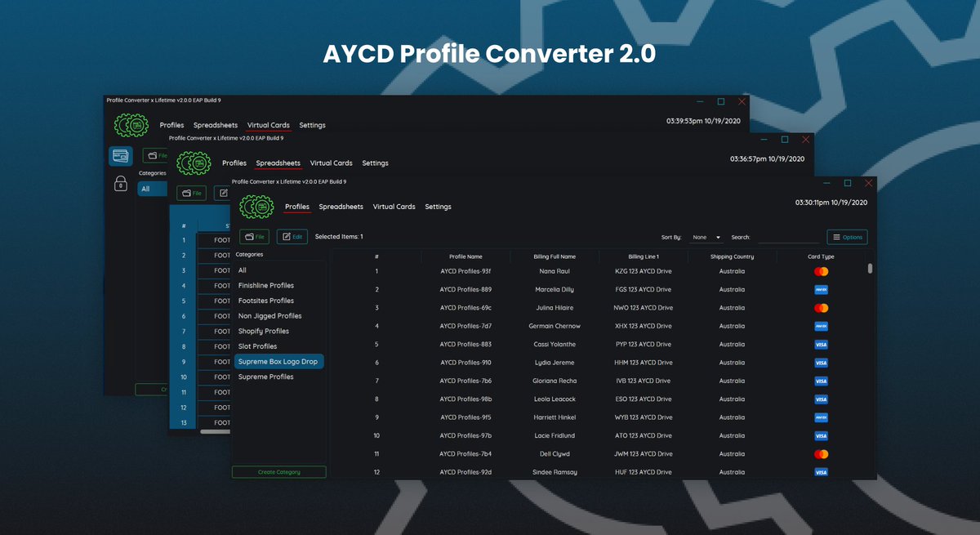Click the Shipping Country column header
The width and height of the screenshot is (980, 535).
[733, 256]
